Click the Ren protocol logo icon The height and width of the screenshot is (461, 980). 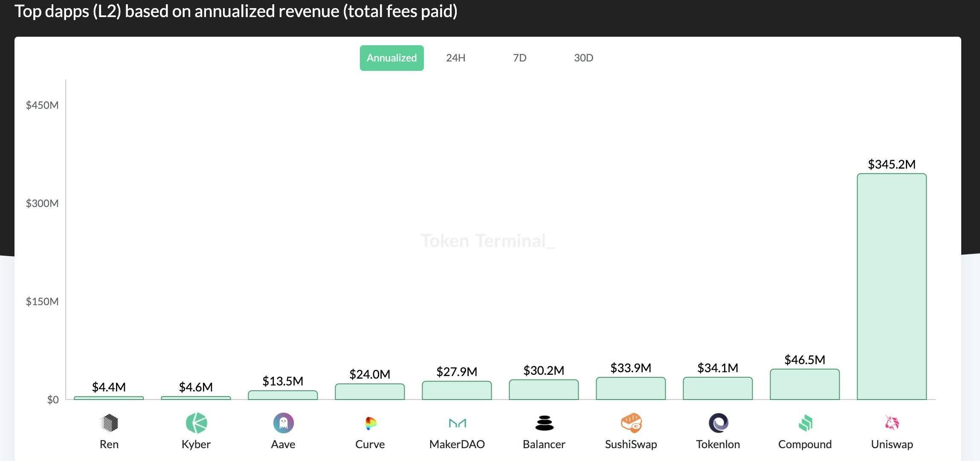[x=109, y=423]
